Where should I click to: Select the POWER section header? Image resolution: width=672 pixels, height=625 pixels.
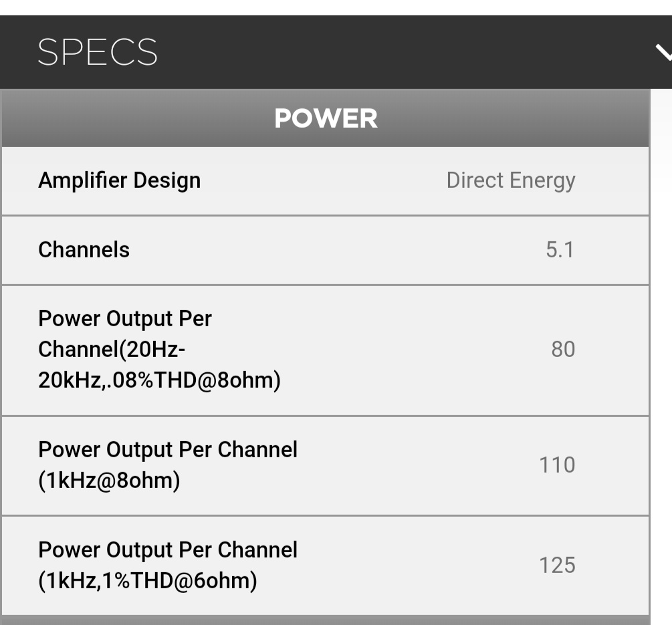click(x=326, y=118)
